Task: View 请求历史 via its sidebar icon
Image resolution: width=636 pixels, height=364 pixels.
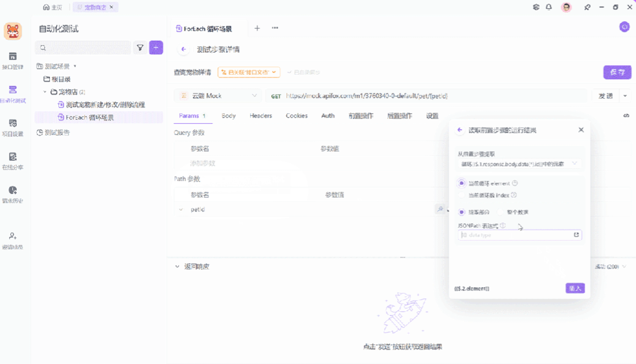Action: (13, 192)
